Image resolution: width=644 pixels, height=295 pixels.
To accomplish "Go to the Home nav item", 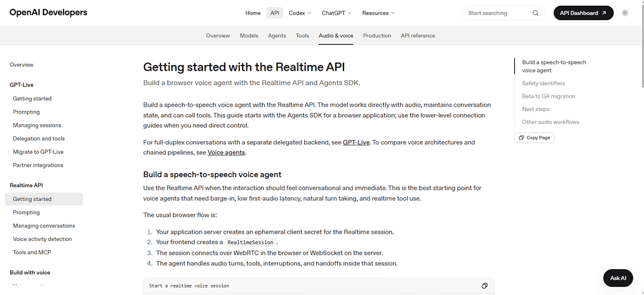I will [253, 13].
